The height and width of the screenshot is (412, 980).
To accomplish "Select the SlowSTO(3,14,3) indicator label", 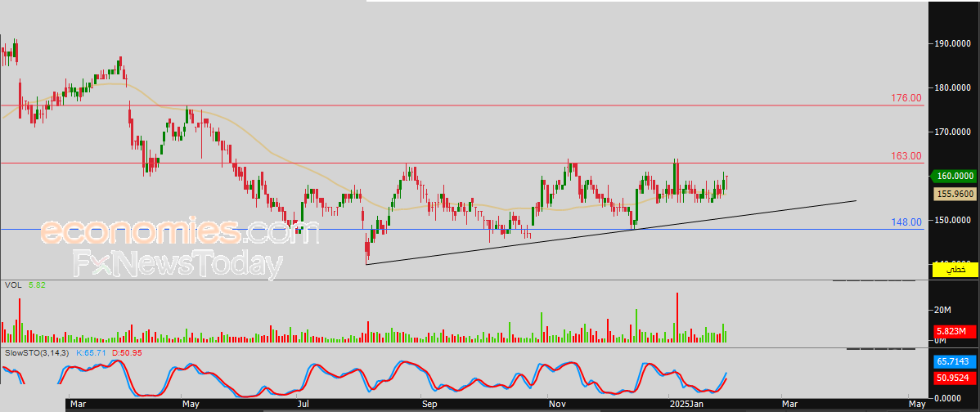I will 38,352.
